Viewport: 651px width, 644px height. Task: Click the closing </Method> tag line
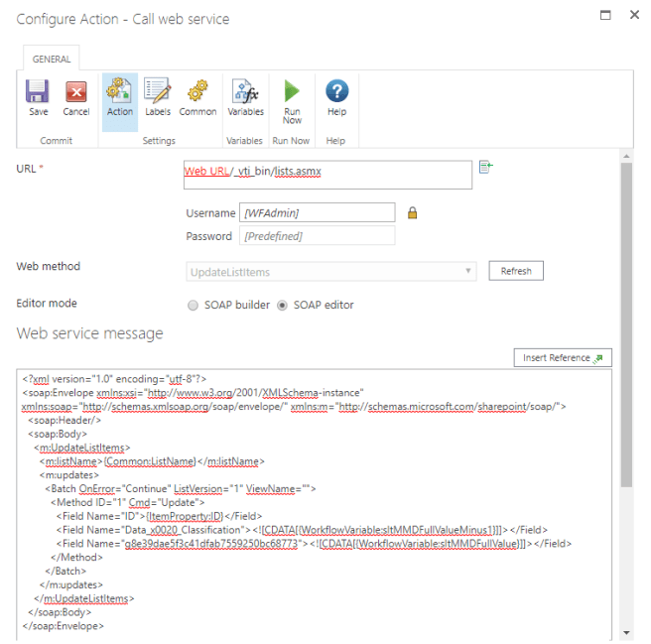pos(76,558)
